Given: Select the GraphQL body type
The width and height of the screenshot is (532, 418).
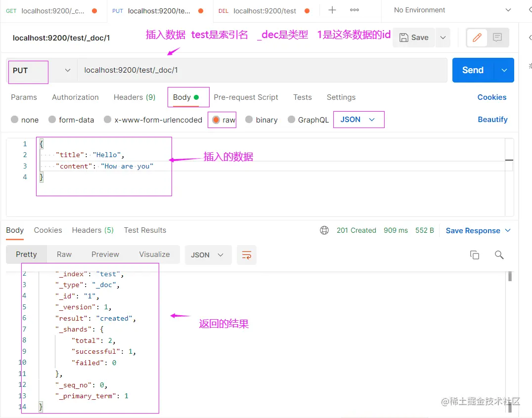Looking at the screenshot, I should [x=291, y=120].
